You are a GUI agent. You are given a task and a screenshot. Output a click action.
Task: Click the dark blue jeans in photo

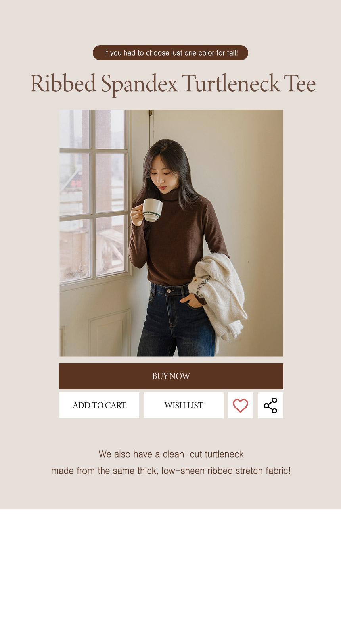tap(176, 321)
